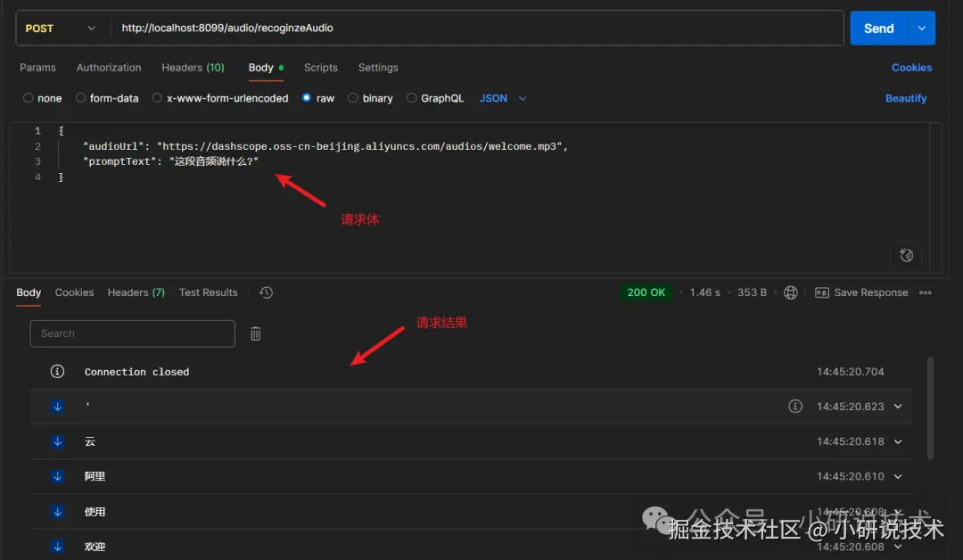Screen dimensions: 963x560
Task: Click the 353 B response size
Action: tap(752, 292)
